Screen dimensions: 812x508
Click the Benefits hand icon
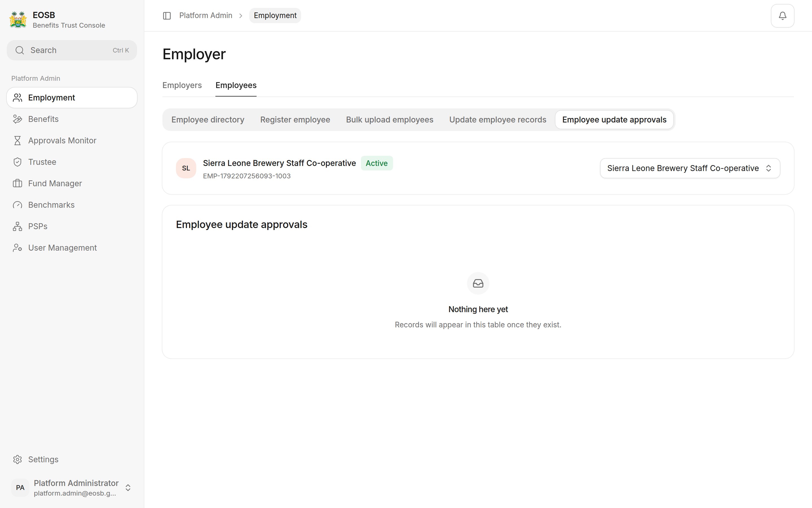[17, 119]
